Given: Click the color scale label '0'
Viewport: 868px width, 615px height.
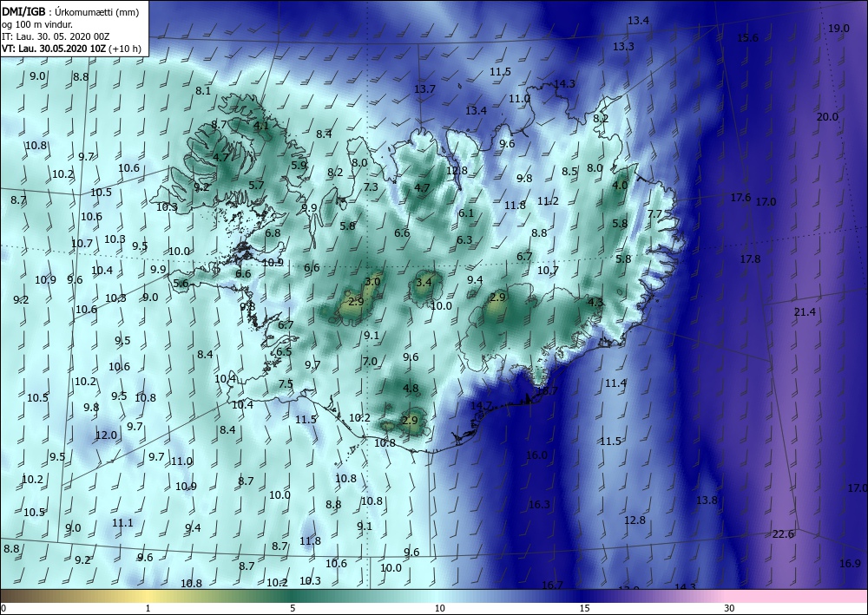Looking at the screenshot, I should (3, 608).
